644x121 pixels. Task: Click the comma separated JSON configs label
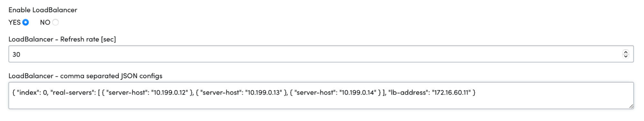click(85, 76)
